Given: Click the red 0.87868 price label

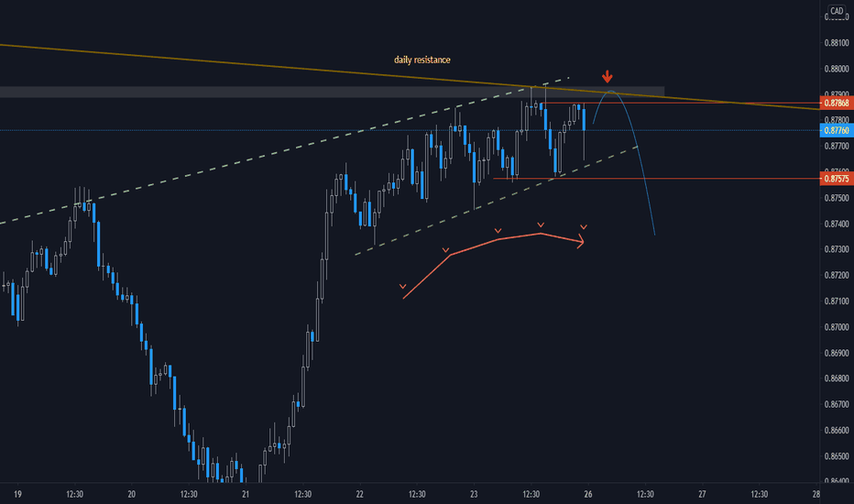Looking at the screenshot, I should tap(836, 103).
